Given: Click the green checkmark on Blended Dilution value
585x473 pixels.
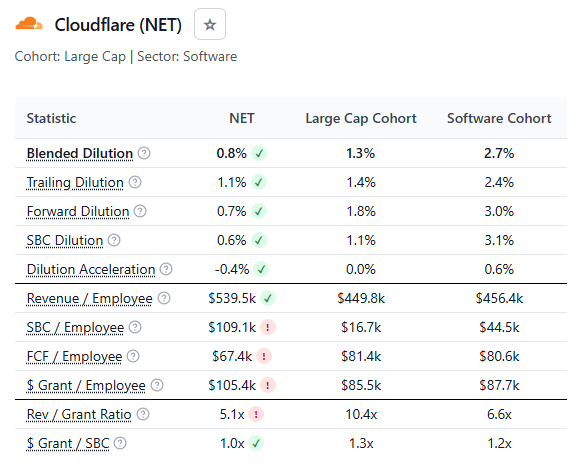Looking at the screenshot, I should (x=259, y=153).
